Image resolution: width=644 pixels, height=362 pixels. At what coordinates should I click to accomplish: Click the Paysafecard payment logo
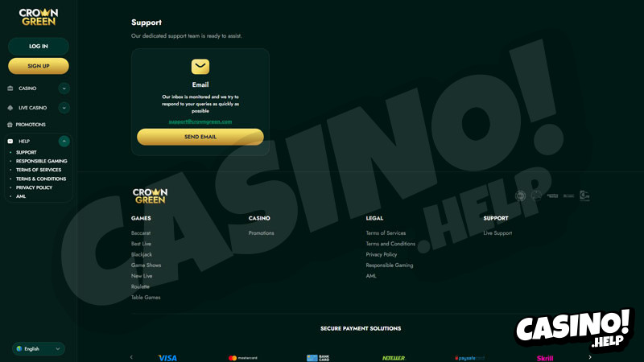coord(469,358)
